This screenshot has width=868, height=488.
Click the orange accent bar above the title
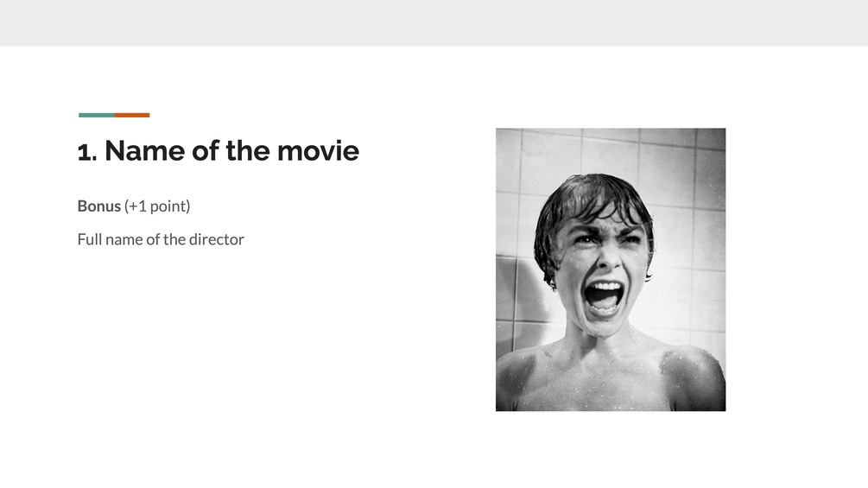(132, 115)
